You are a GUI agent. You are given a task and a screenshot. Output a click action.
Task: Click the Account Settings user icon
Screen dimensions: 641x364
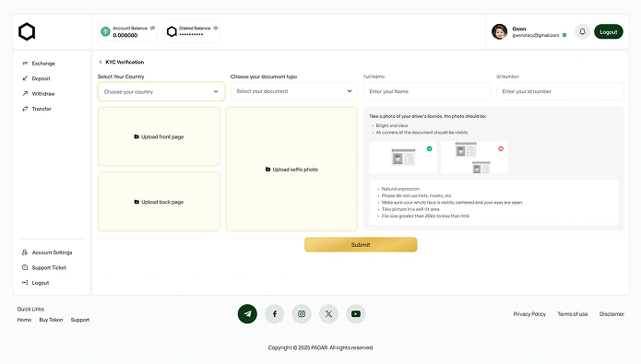pyautogui.click(x=25, y=252)
